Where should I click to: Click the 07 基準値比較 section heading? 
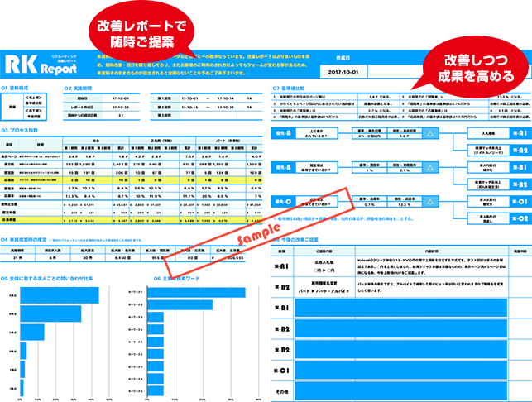coord(289,89)
